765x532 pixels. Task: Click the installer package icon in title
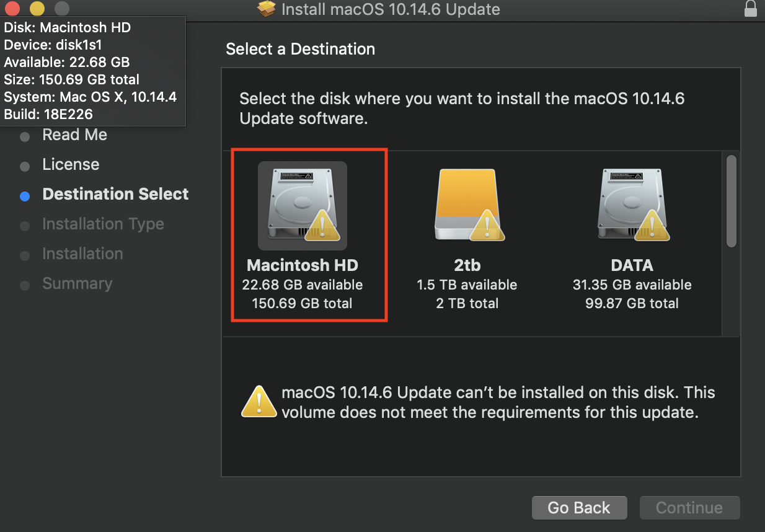[267, 9]
